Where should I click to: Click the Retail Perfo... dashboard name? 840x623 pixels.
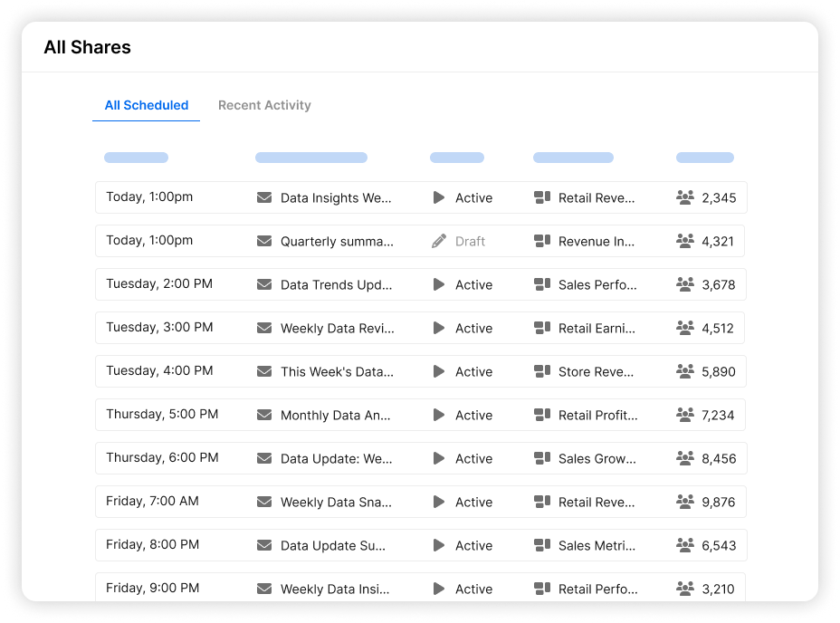(597, 589)
